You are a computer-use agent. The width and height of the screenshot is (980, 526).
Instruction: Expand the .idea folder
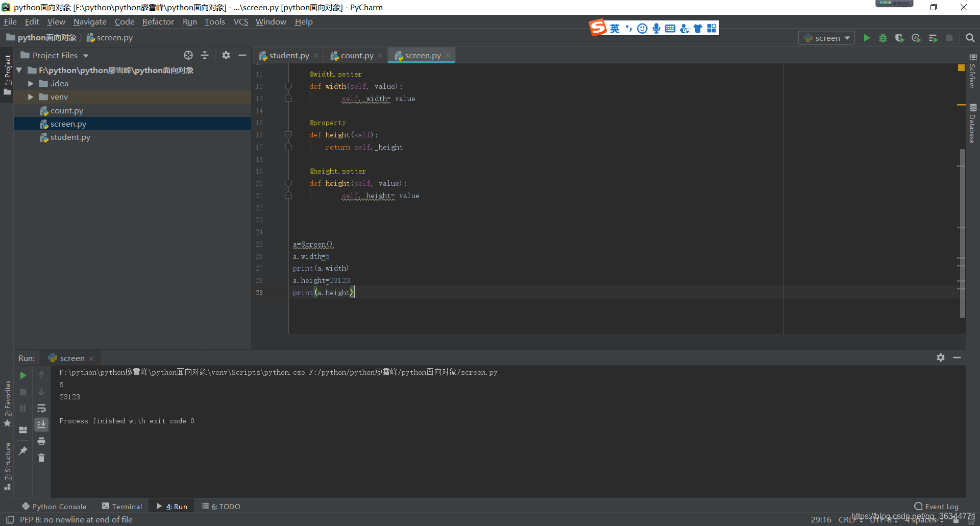click(31, 84)
